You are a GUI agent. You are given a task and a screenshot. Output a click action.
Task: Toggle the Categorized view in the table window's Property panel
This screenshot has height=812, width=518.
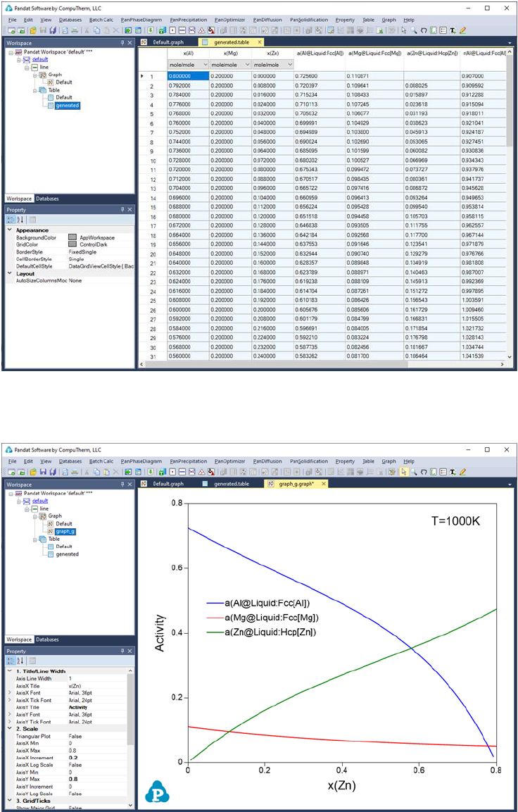point(11,220)
